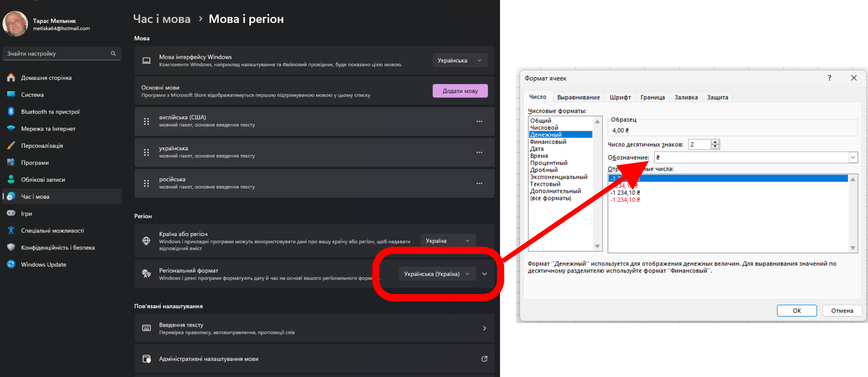The height and width of the screenshot is (377, 868).
Task: Click the Регіональний формат icon
Action: [146, 274]
